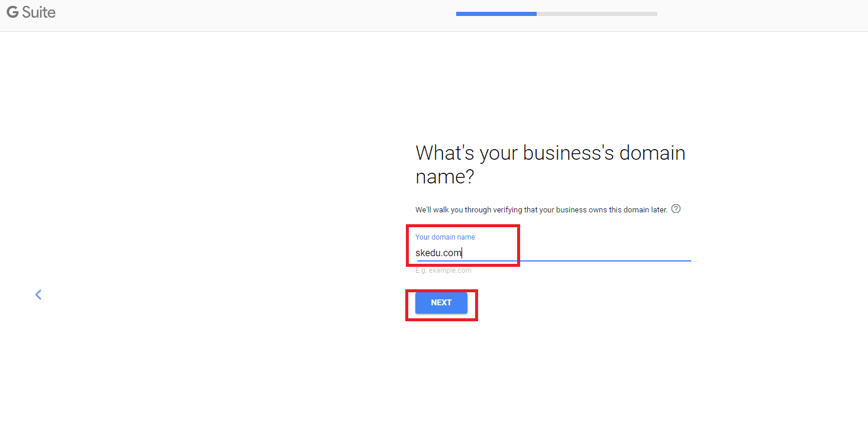
Task: Open the help question mark icon
Action: [676, 209]
